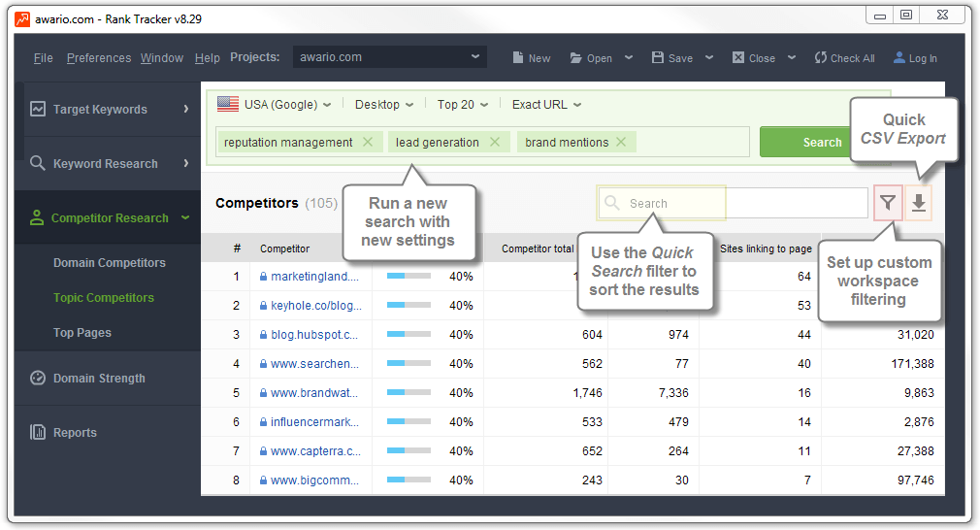Click the Log In user icon
Viewport: 980px width, 530px height.
point(899,57)
